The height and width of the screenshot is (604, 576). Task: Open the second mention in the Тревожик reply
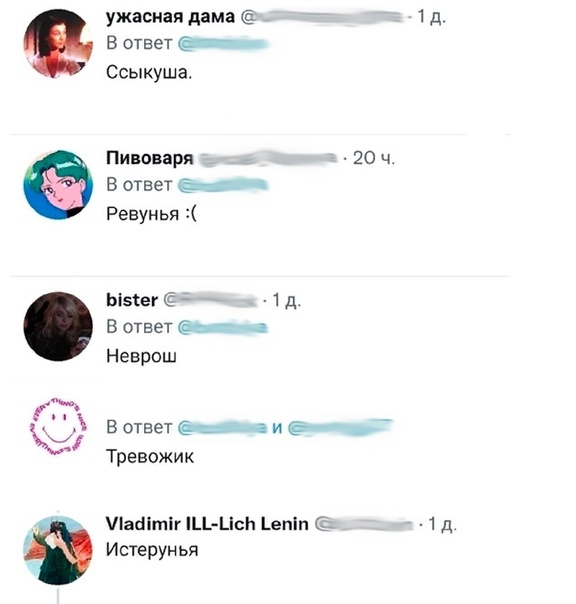(x=340, y=428)
